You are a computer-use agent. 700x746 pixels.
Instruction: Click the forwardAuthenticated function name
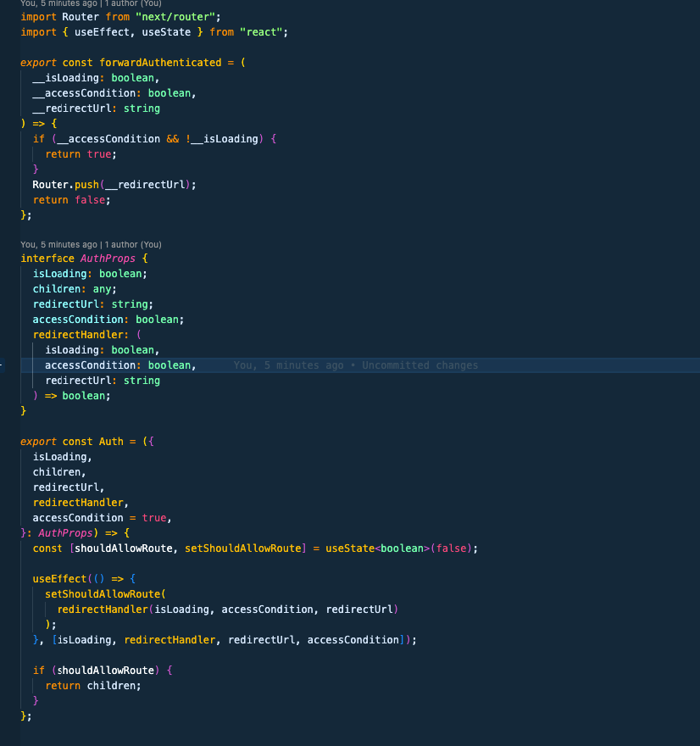coord(160,63)
